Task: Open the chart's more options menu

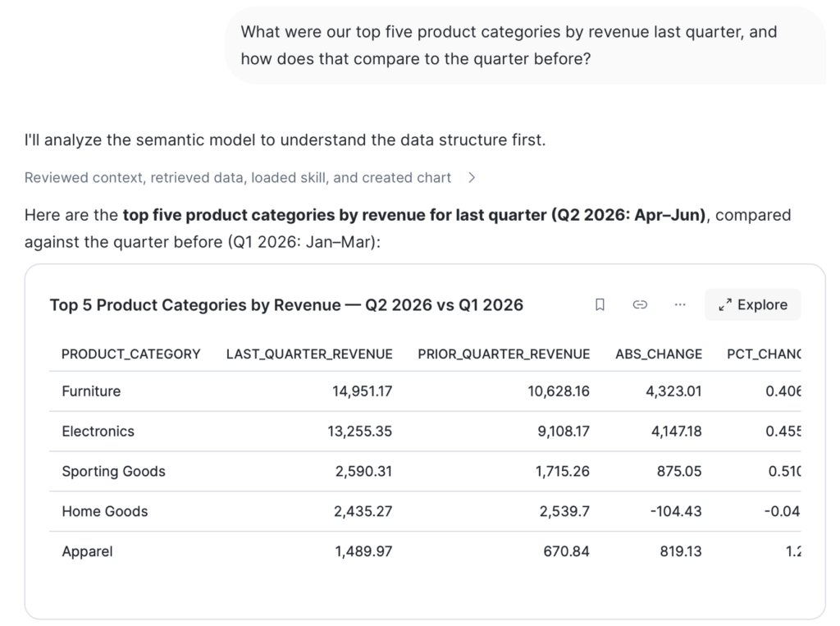Action: [680, 304]
